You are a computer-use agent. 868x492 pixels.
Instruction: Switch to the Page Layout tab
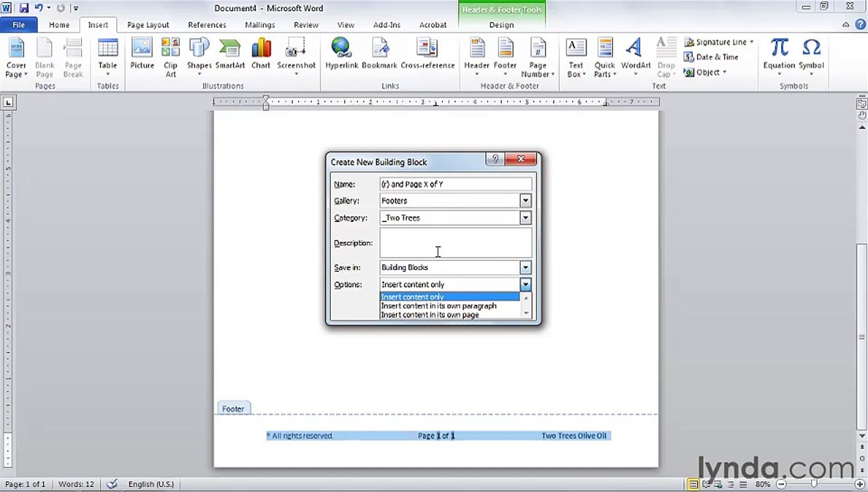(x=148, y=25)
